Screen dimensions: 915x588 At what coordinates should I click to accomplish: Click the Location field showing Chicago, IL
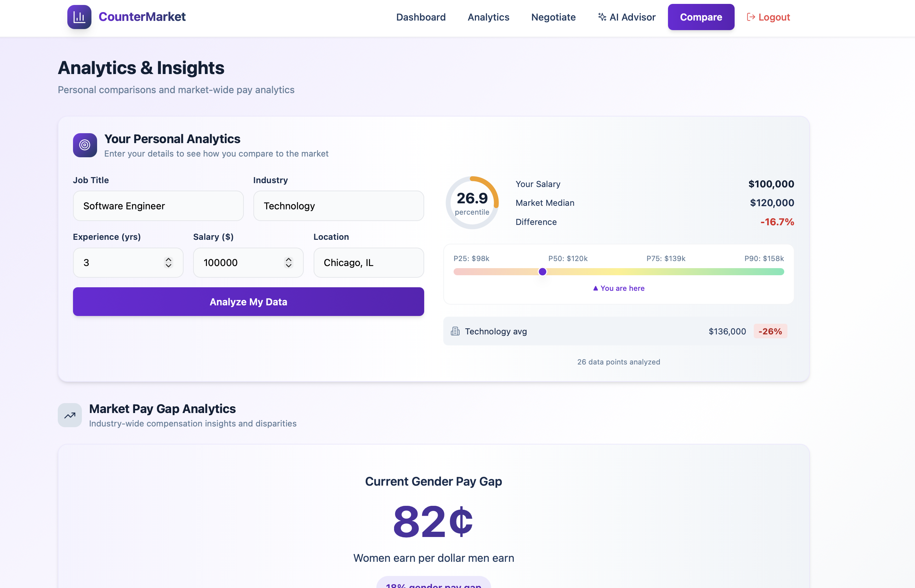(368, 263)
